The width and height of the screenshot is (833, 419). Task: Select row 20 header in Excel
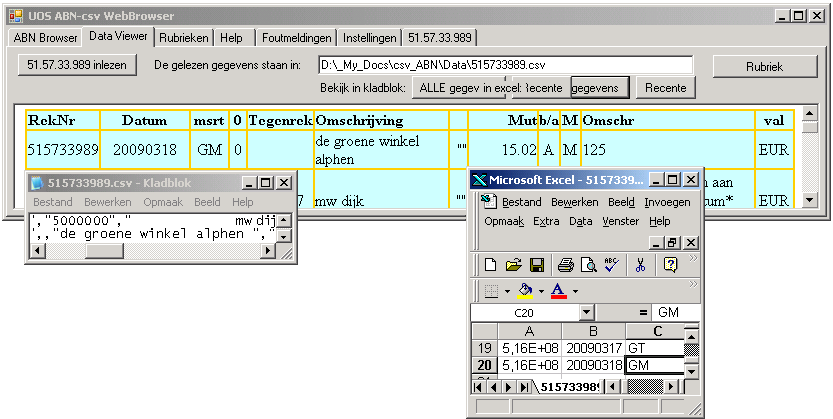click(484, 365)
